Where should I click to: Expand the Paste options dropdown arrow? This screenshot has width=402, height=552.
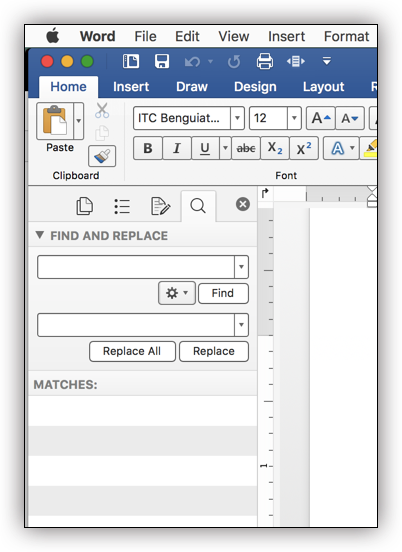click(x=79, y=121)
